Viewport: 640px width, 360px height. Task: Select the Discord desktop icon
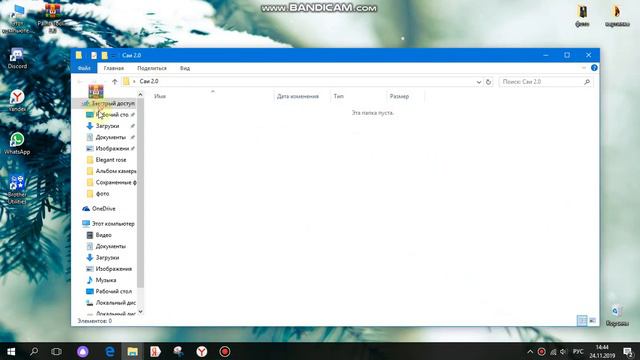point(17,58)
